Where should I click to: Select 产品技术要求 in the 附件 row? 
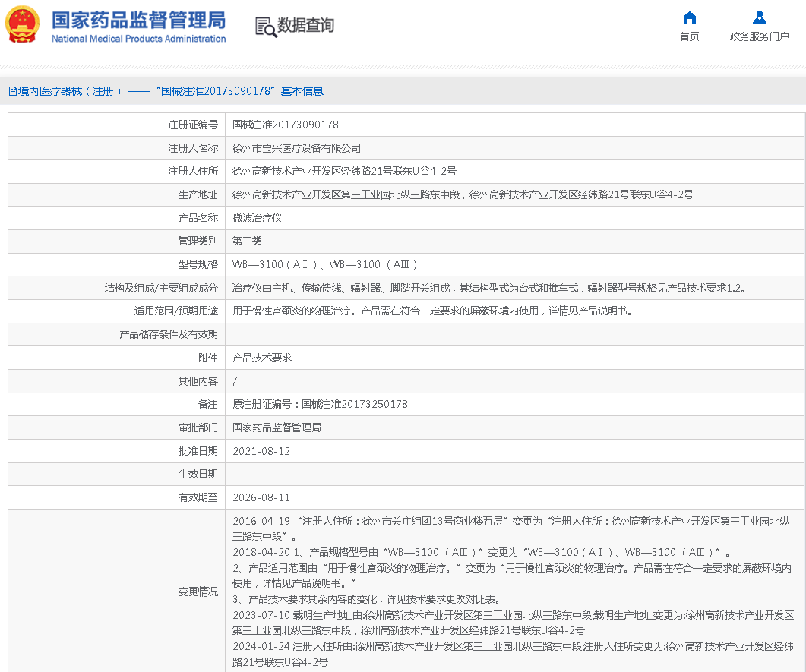[x=262, y=358]
